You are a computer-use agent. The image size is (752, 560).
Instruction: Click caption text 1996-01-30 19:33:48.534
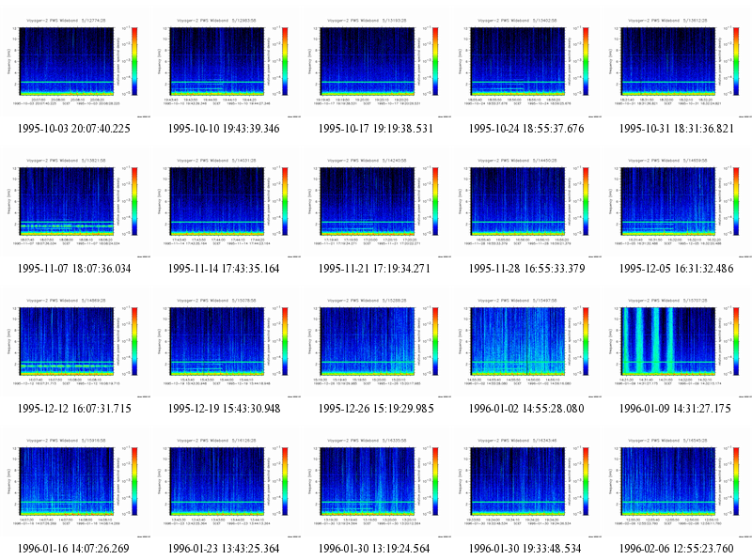pyautogui.click(x=525, y=549)
